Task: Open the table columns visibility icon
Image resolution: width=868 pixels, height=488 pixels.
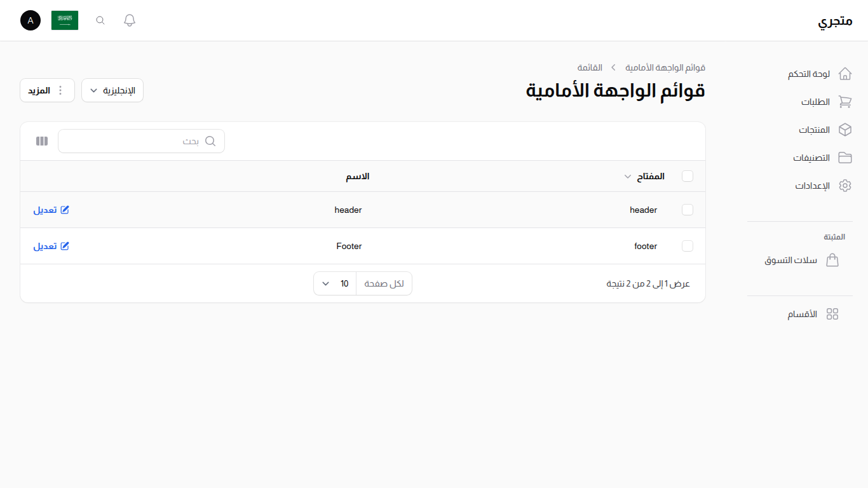Action: click(41, 140)
